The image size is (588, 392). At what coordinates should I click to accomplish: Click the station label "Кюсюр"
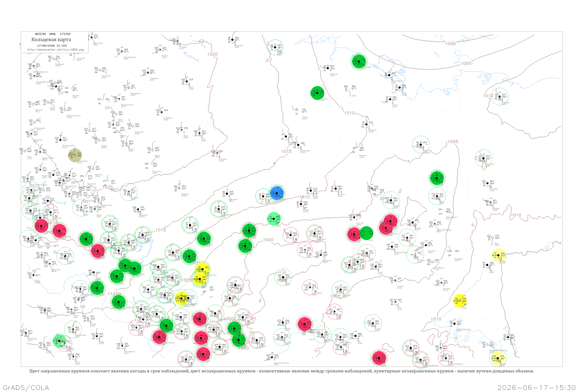click(395, 105)
